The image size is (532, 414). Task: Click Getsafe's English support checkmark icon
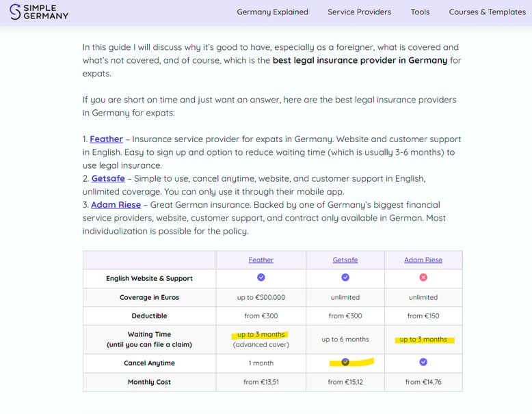(x=345, y=277)
